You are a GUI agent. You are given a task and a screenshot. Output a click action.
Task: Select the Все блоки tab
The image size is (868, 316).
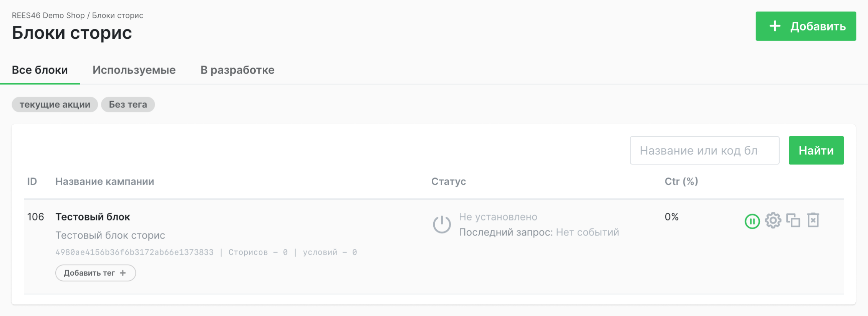click(40, 70)
